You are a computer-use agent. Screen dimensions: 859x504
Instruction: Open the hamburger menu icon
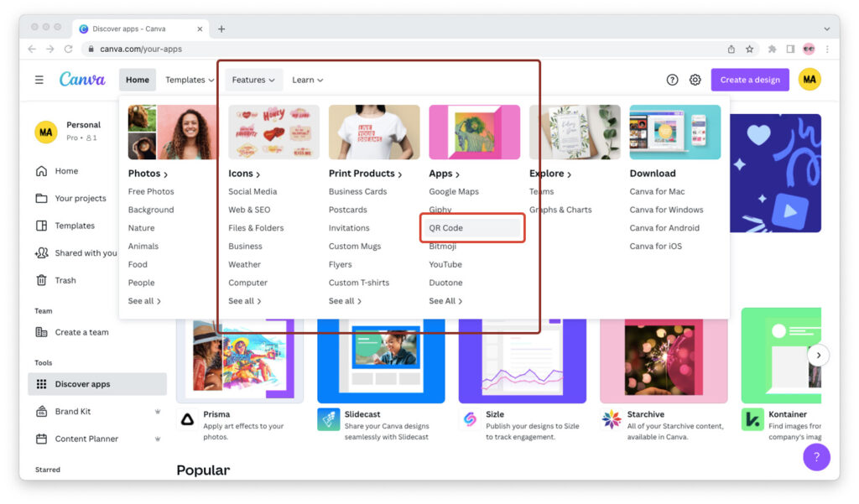[x=39, y=80]
